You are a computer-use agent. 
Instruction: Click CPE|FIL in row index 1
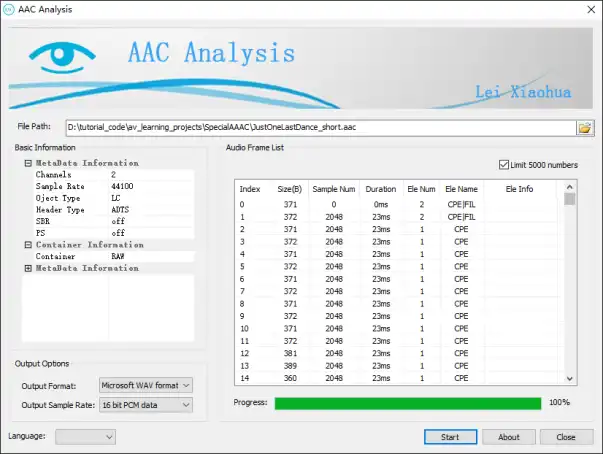click(x=461, y=217)
